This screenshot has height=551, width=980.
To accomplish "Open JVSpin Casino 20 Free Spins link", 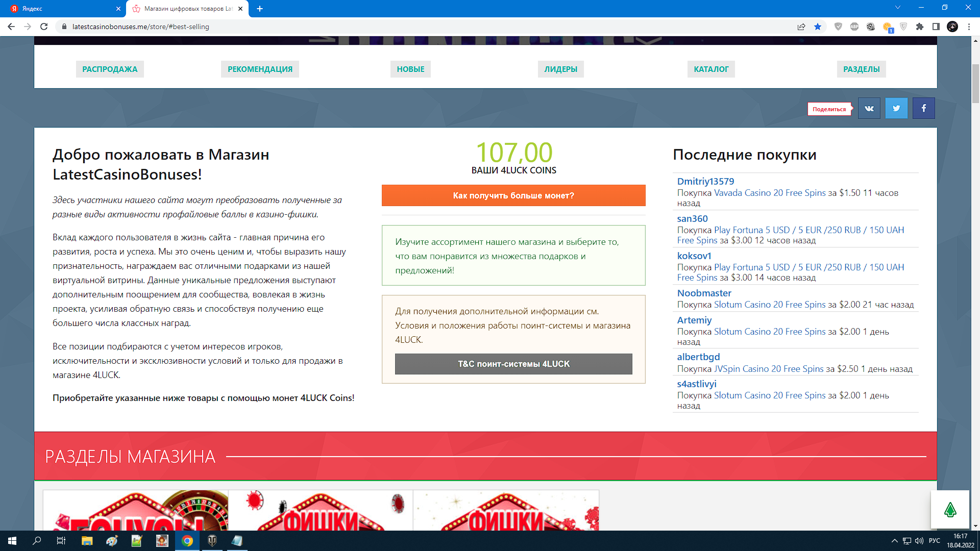I will [x=769, y=369].
